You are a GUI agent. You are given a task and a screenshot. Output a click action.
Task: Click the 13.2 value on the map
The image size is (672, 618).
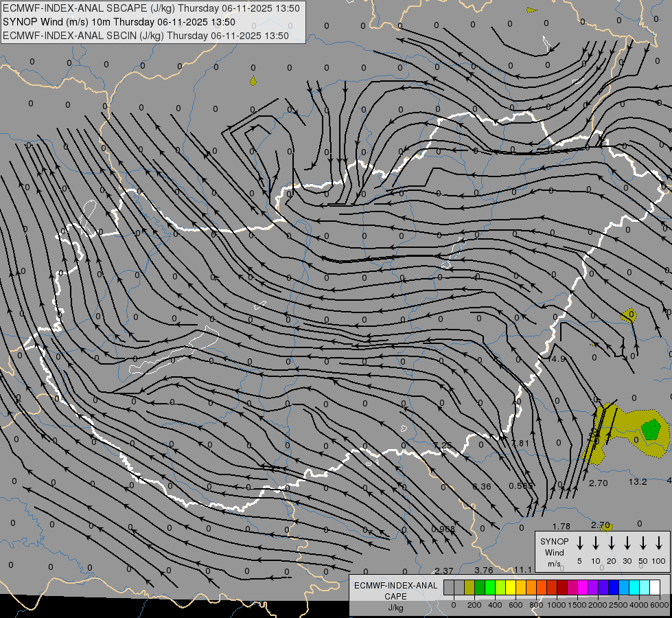638,481
